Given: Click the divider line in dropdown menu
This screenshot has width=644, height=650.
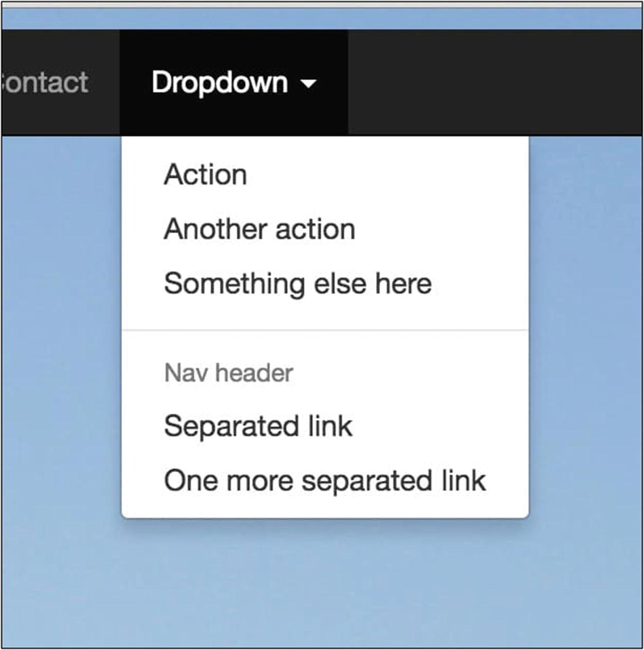Looking at the screenshot, I should click(325, 330).
